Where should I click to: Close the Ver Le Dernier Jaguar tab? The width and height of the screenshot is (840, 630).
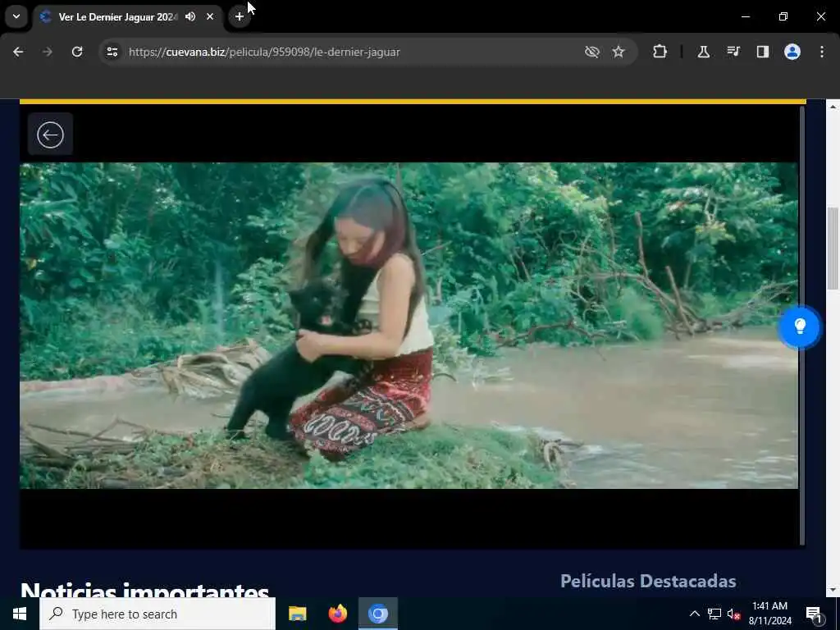click(x=210, y=16)
